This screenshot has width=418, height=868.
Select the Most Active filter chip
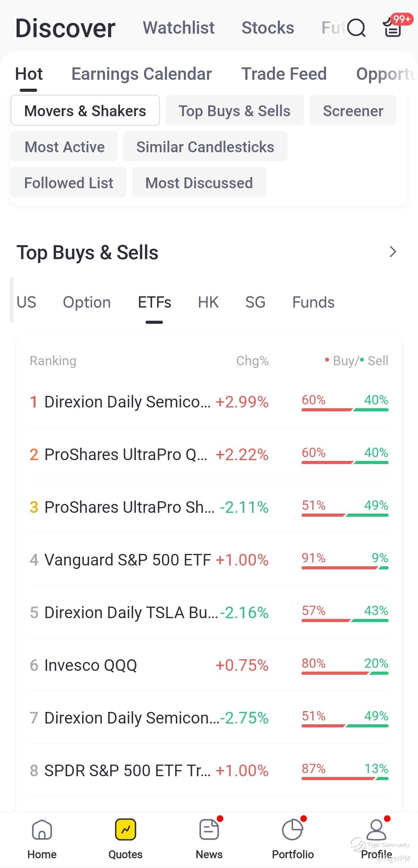(x=64, y=147)
